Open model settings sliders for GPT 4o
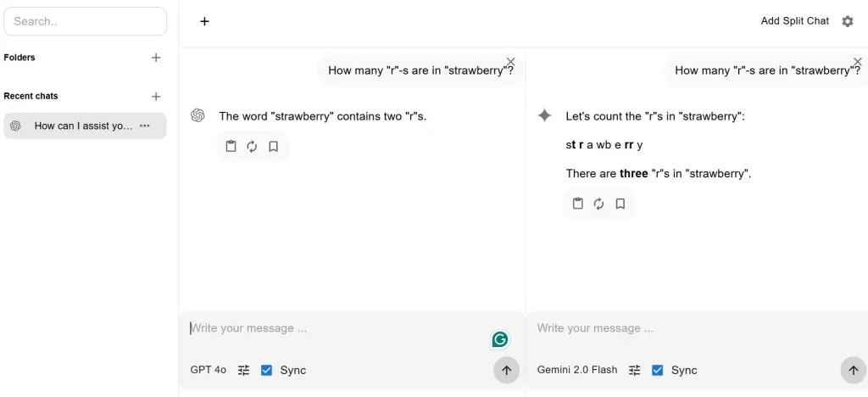This screenshot has width=868, height=397. [x=244, y=370]
